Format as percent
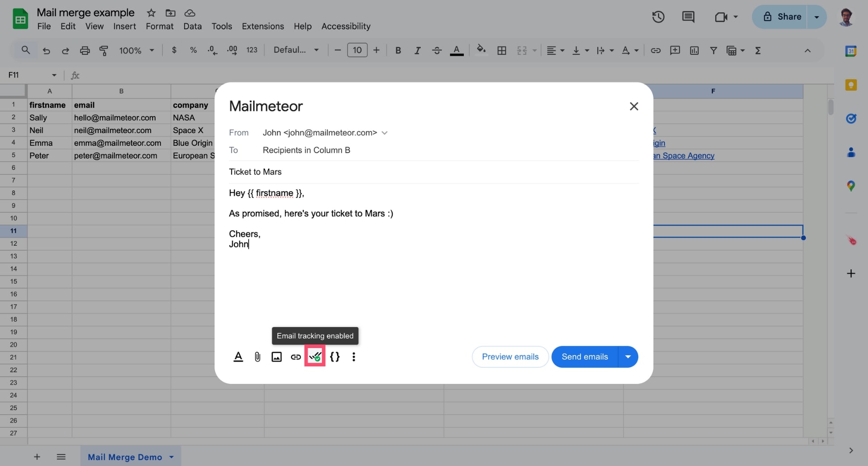This screenshot has height=466, width=868. [x=193, y=50]
